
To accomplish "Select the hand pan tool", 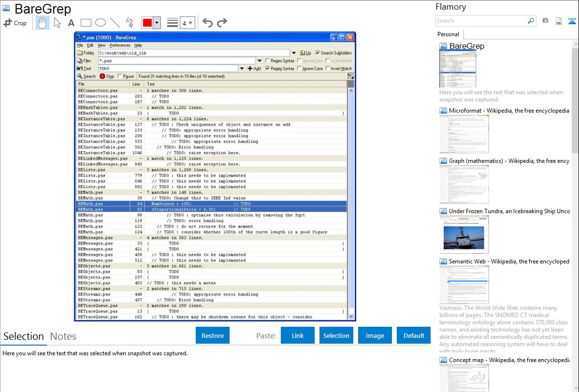I will [42, 23].
